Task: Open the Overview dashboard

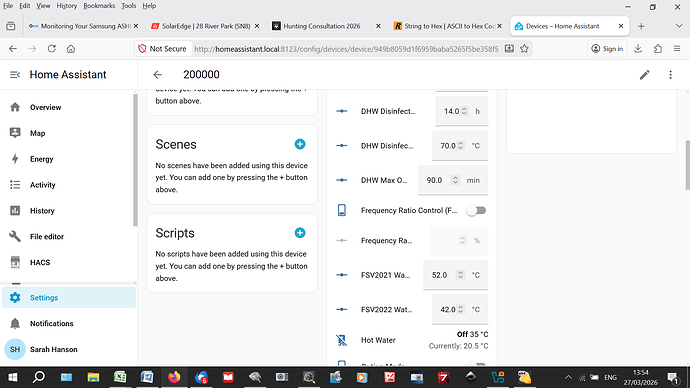Action: click(x=69, y=107)
